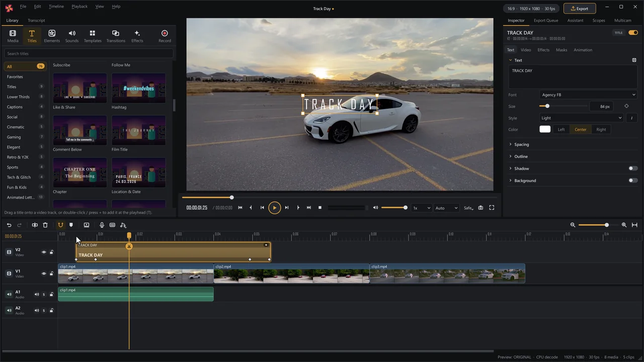Open the Style dropdown showing Light
Screen dimensions: 644x362
pos(582,118)
